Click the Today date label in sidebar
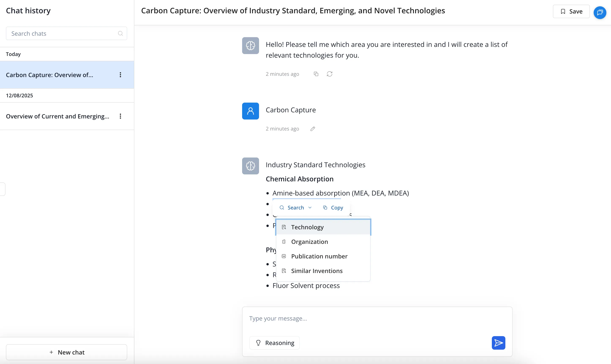Viewport: 611px width, 364px height. [13, 54]
